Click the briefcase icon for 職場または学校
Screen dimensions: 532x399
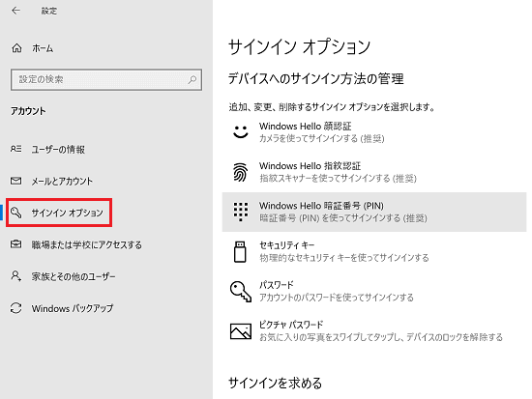(15, 244)
